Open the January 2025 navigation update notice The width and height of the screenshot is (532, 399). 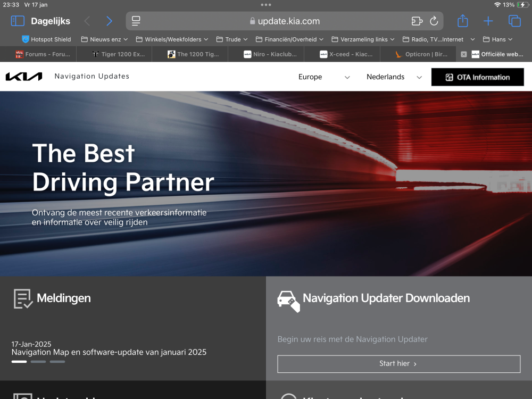109,352
